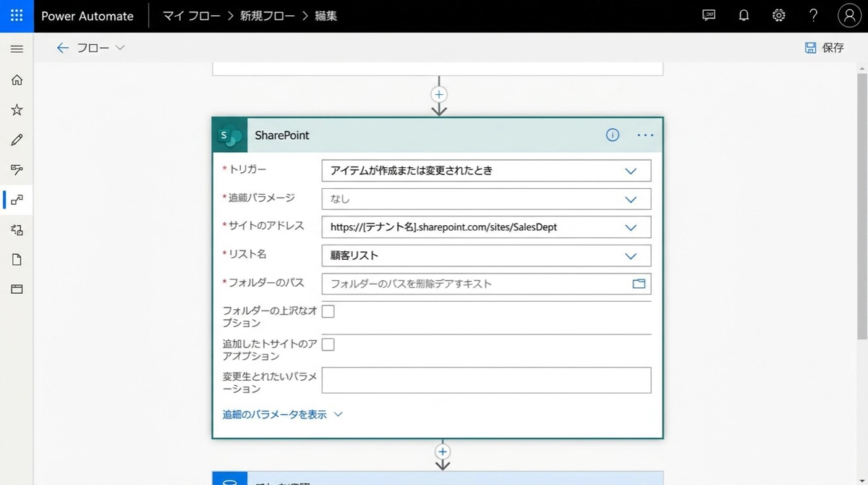Image resolution: width=868 pixels, height=485 pixels.
Task: Click マイ フロー in the breadcrumb
Action: click(x=192, y=16)
